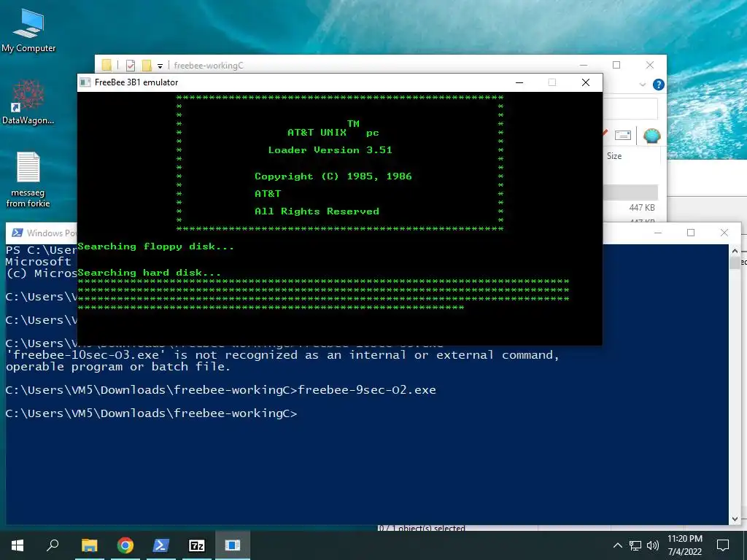Click 'Loader Version 3.51' text in emulator
The image size is (747, 560).
point(330,150)
